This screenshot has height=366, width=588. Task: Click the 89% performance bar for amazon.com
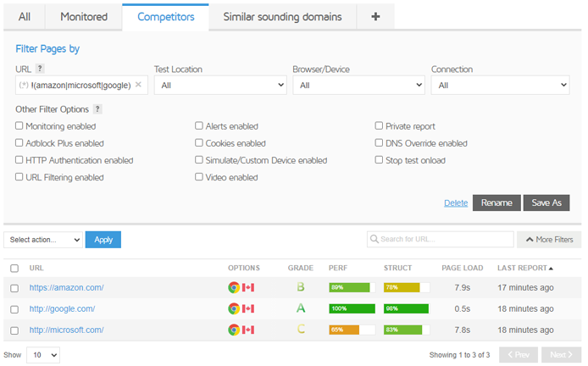click(x=352, y=287)
